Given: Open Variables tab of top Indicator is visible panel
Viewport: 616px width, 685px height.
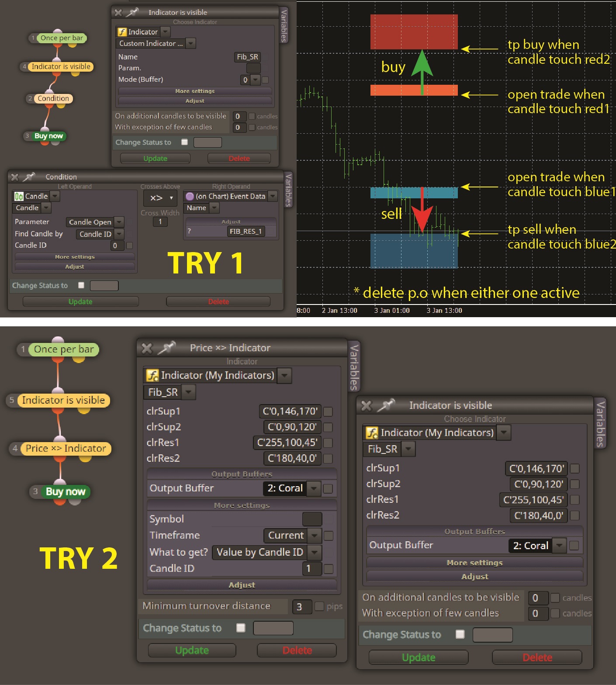Looking at the screenshot, I should pyautogui.click(x=284, y=25).
